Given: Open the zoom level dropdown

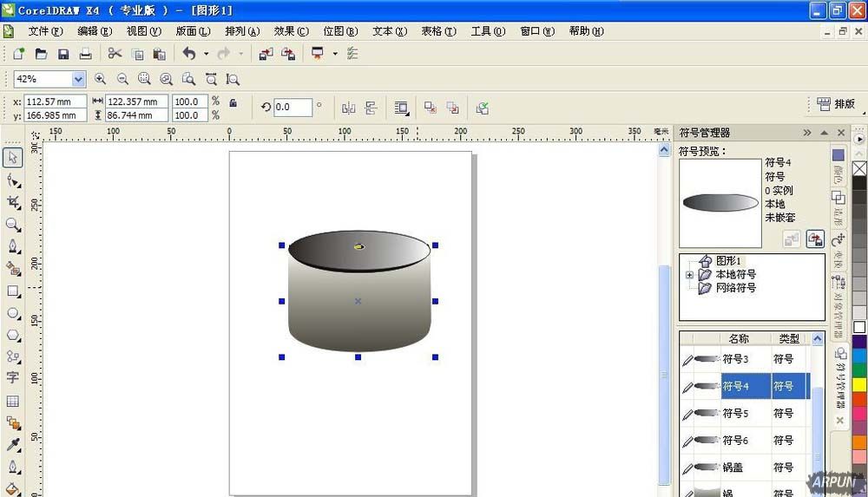Looking at the screenshot, I should point(78,79).
